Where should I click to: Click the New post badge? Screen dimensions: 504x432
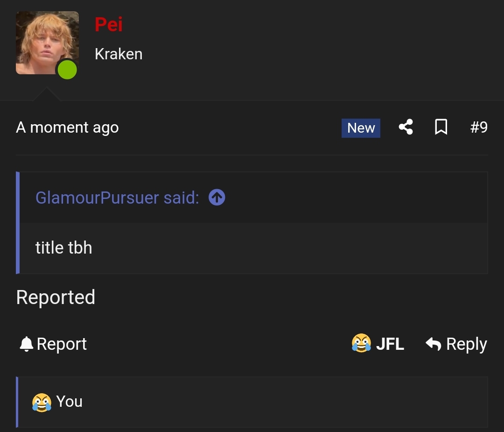coord(361,128)
